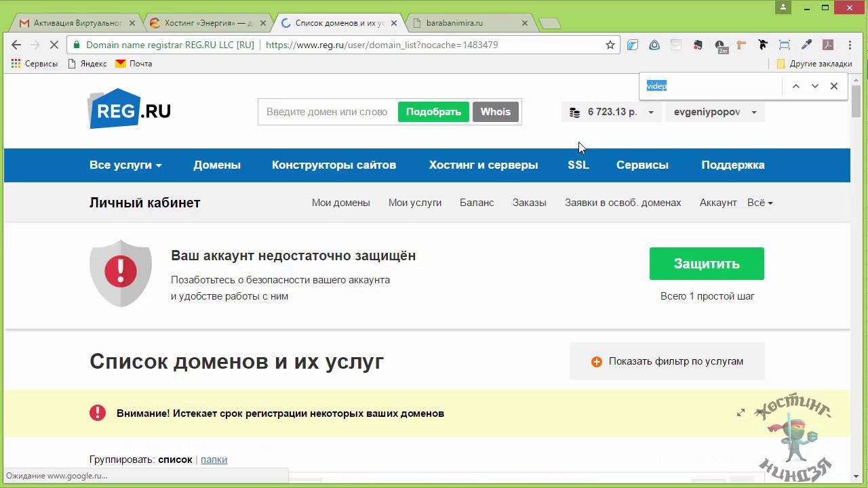Click the REG.RU logo
868x488 pixels.
point(129,108)
